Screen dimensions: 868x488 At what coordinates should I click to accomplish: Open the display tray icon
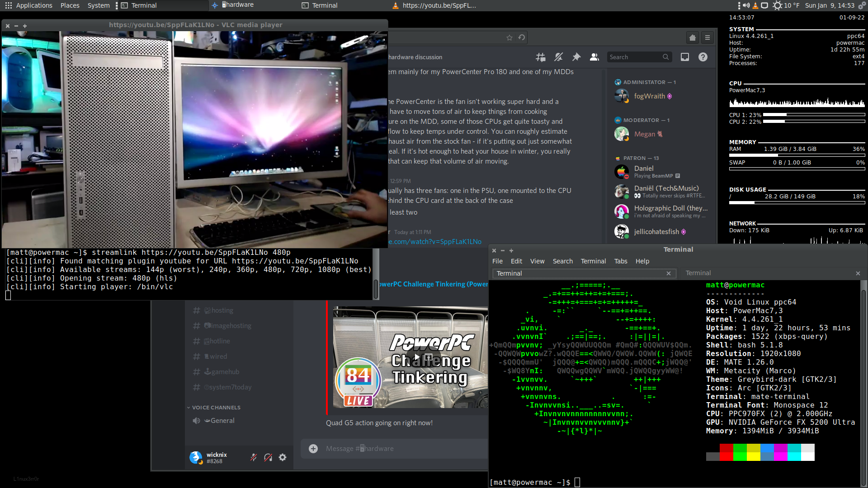pos(764,5)
